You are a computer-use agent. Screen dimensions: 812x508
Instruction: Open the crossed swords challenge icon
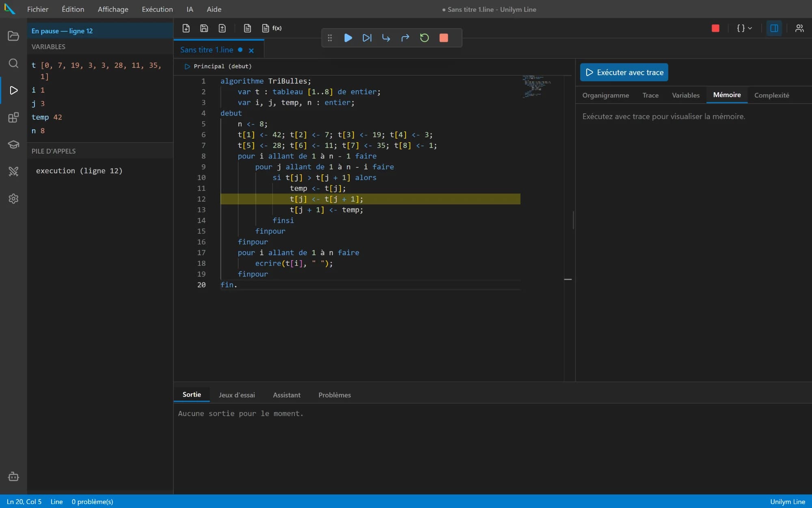13,172
